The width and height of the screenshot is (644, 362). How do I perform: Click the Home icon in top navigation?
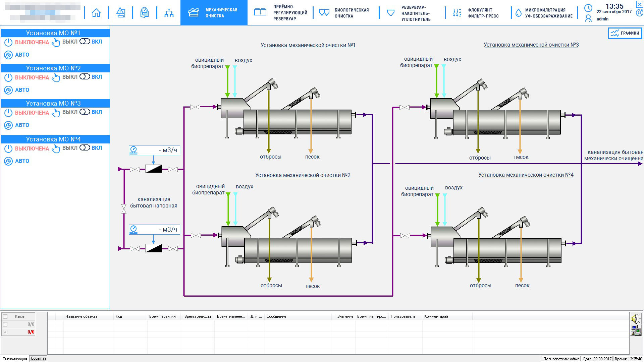point(96,13)
